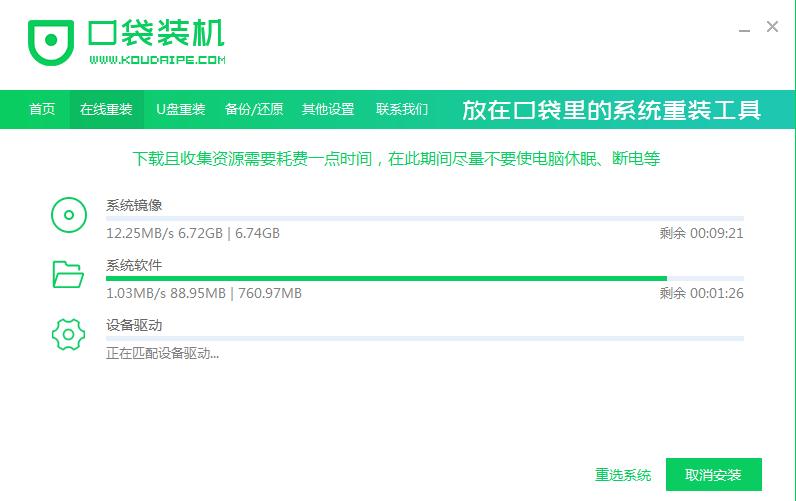Click the 1.03MB/s 88.95MB | 760.97MB text
Image resolution: width=796 pixels, height=501 pixels.
coord(204,293)
